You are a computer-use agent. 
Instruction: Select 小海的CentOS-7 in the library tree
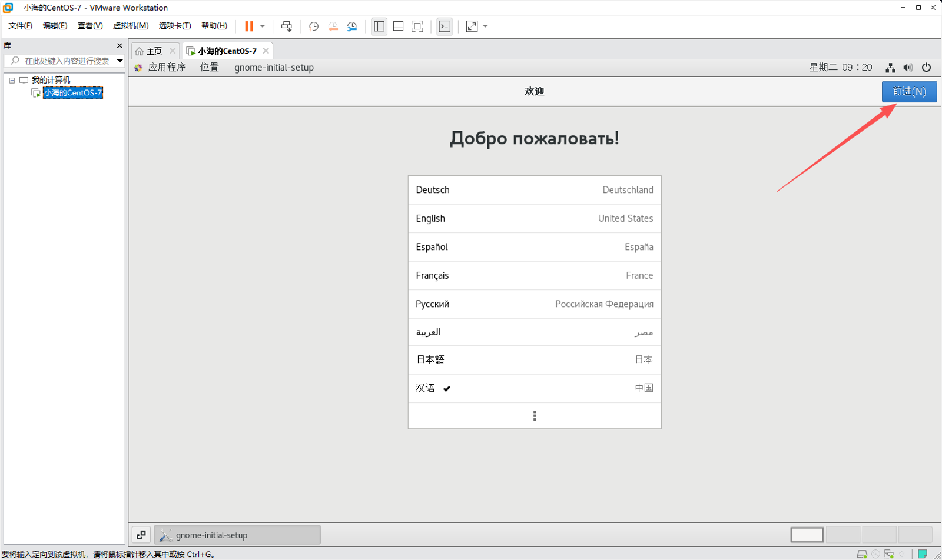pos(73,93)
